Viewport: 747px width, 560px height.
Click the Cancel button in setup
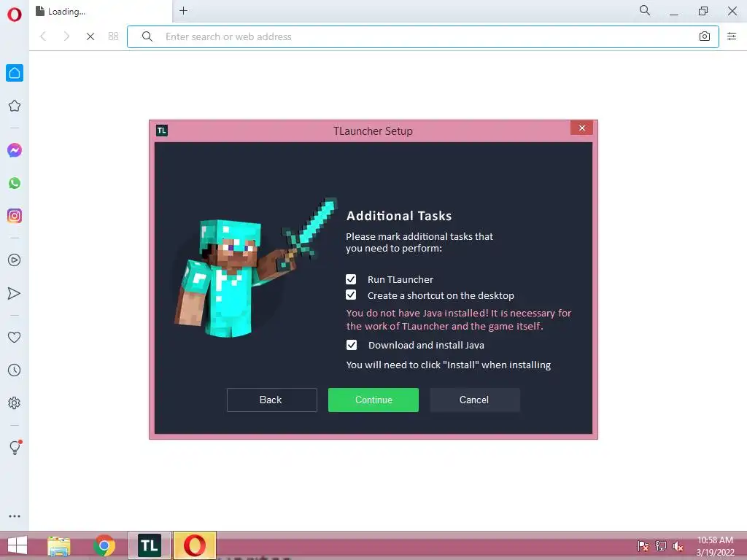tap(475, 400)
